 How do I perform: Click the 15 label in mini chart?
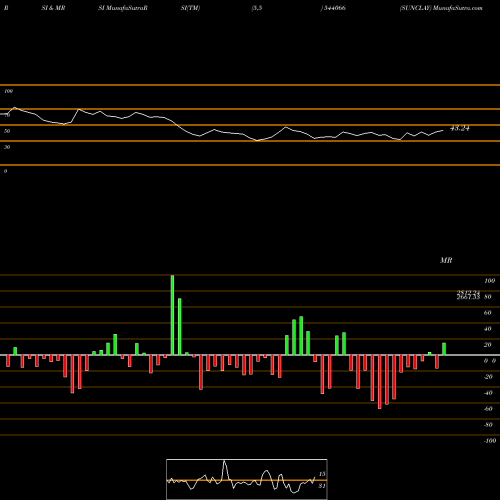(x=322, y=474)
